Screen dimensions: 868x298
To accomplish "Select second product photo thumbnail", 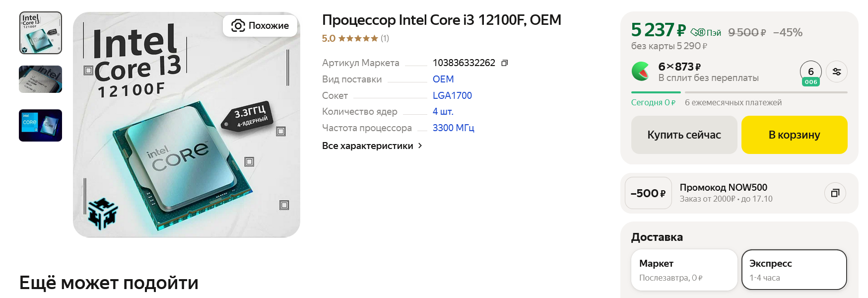I will [x=41, y=79].
